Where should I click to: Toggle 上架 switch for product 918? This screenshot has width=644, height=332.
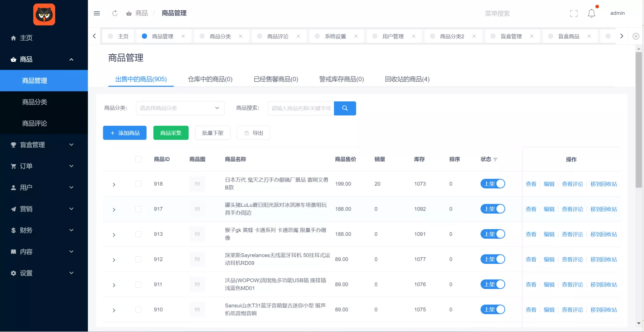pos(492,184)
